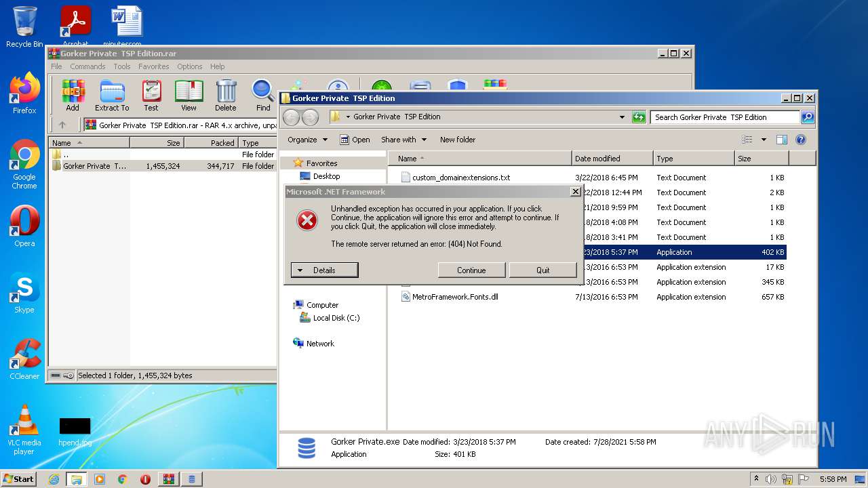
Task: Click Internet Explorer taskbar icon
Action: [x=54, y=479]
